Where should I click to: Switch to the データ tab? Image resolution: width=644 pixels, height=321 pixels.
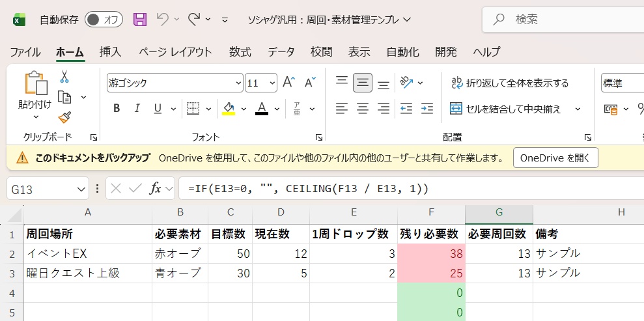[281, 52]
